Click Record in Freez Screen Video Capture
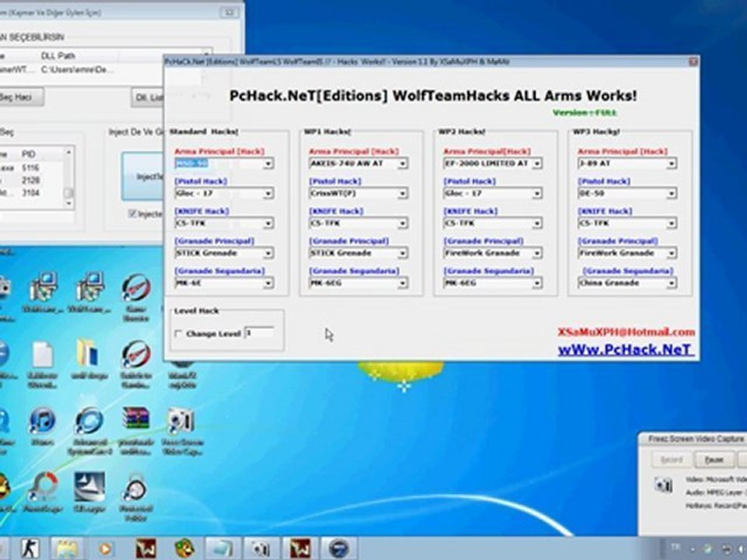 click(x=672, y=460)
